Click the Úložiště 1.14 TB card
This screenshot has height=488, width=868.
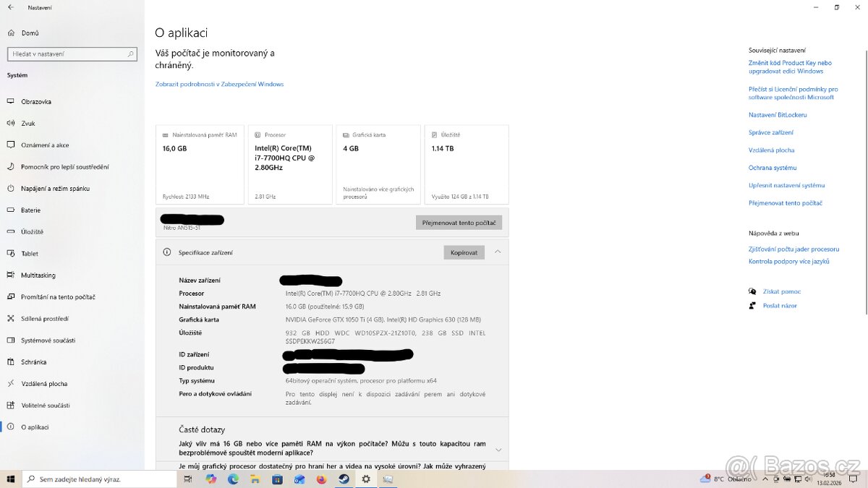[467, 165]
